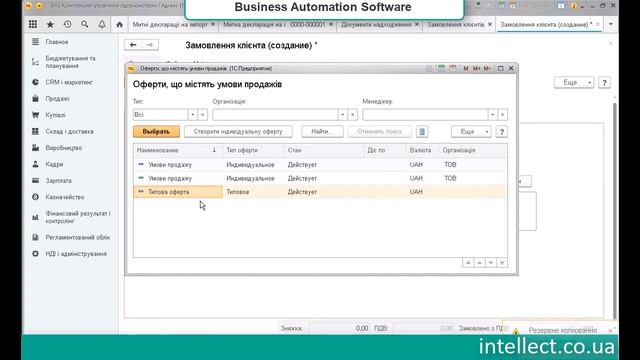The width and height of the screenshot is (640, 360).
Task: Click the Выбрать button
Action: pos(156,131)
